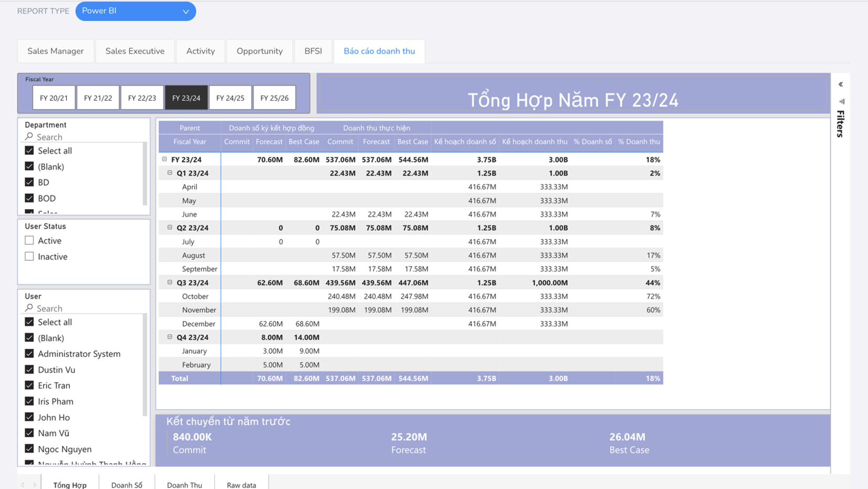
Task: Check the Inactive user status
Action: pyautogui.click(x=29, y=257)
